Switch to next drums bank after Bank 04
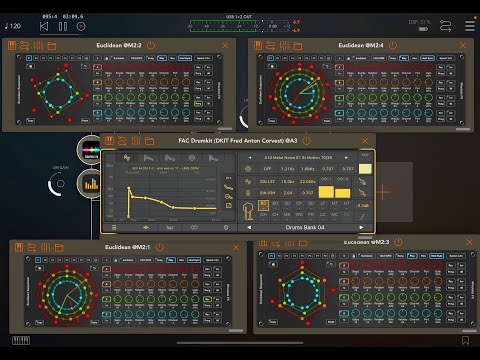The width and height of the screenshot is (480, 360). [x=361, y=227]
